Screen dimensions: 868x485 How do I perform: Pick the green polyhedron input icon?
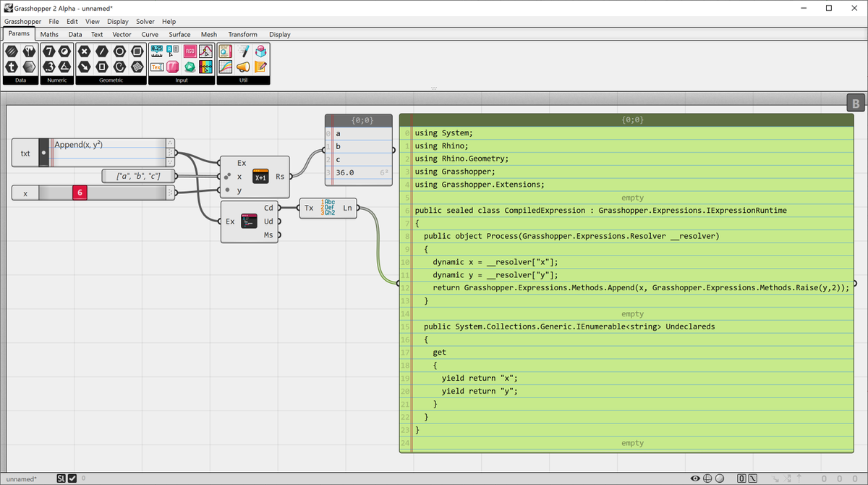tap(190, 67)
